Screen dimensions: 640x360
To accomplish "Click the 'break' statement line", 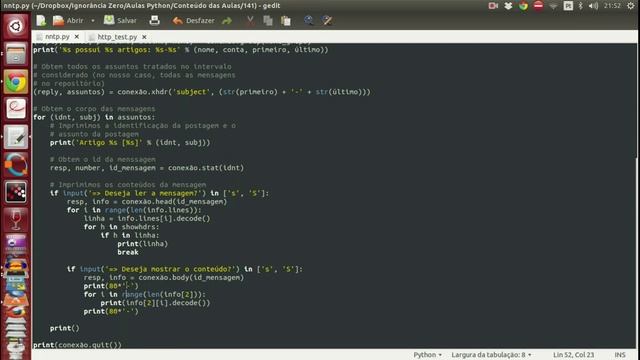I will coord(128,252).
